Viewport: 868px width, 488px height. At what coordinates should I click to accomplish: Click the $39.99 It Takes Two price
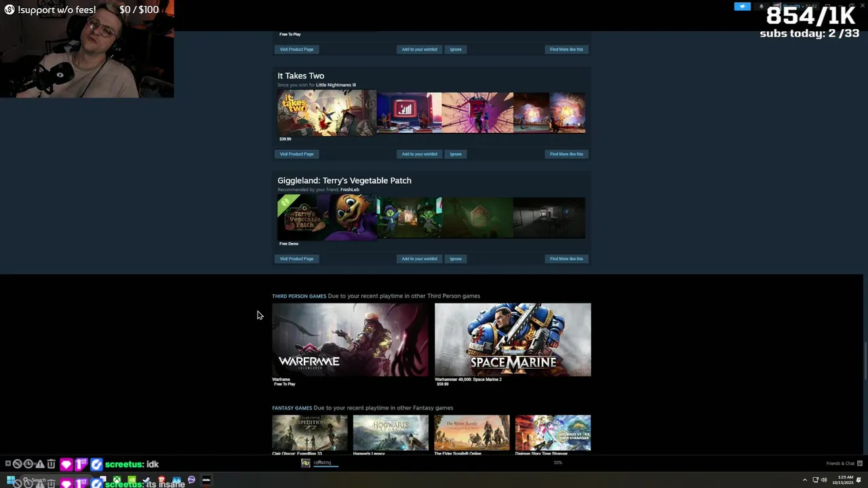point(285,139)
